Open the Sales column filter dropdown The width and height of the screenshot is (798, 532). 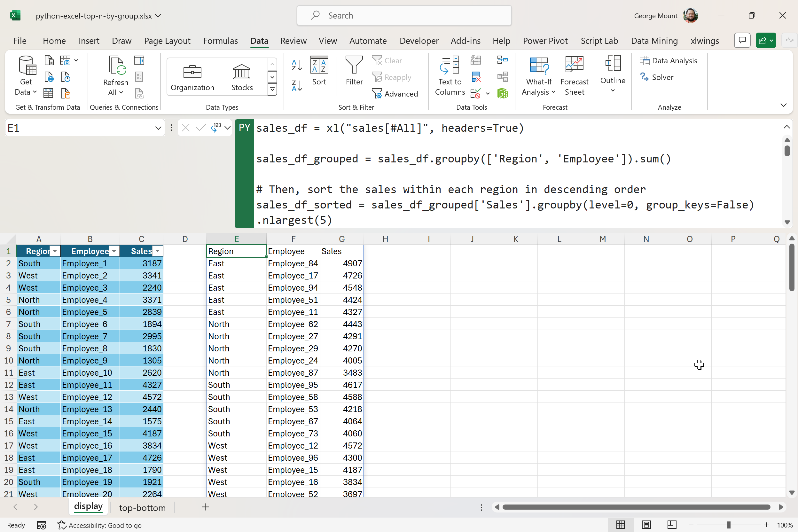[x=157, y=251]
